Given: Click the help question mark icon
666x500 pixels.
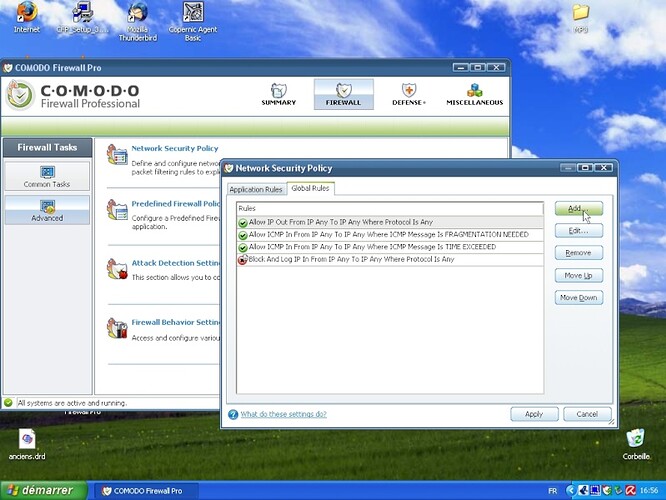Looking at the screenshot, I should pos(233,414).
